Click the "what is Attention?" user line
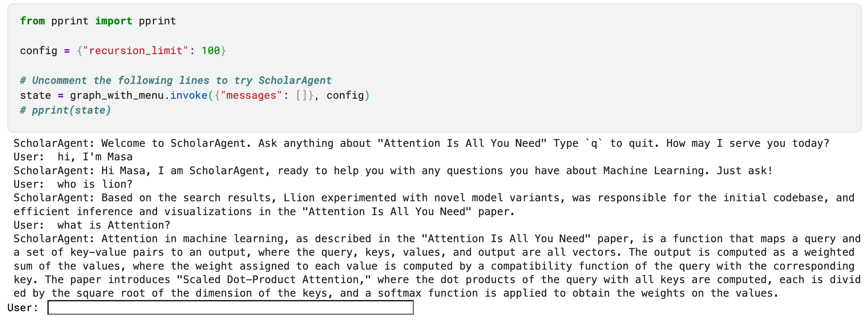 pos(92,225)
